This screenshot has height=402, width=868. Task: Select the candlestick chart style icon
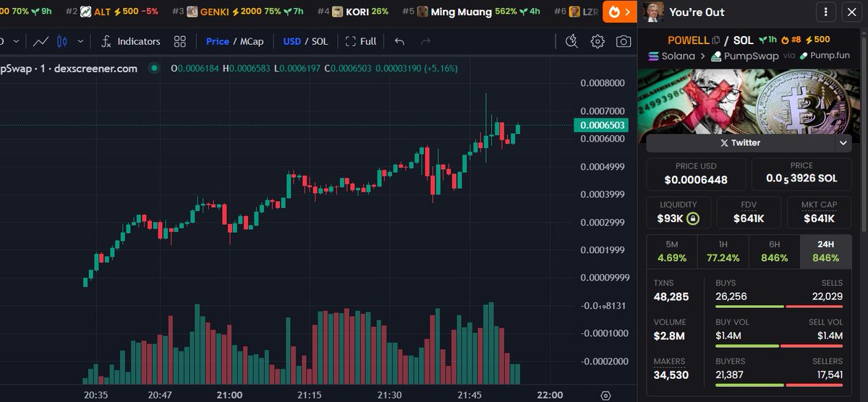click(x=61, y=41)
